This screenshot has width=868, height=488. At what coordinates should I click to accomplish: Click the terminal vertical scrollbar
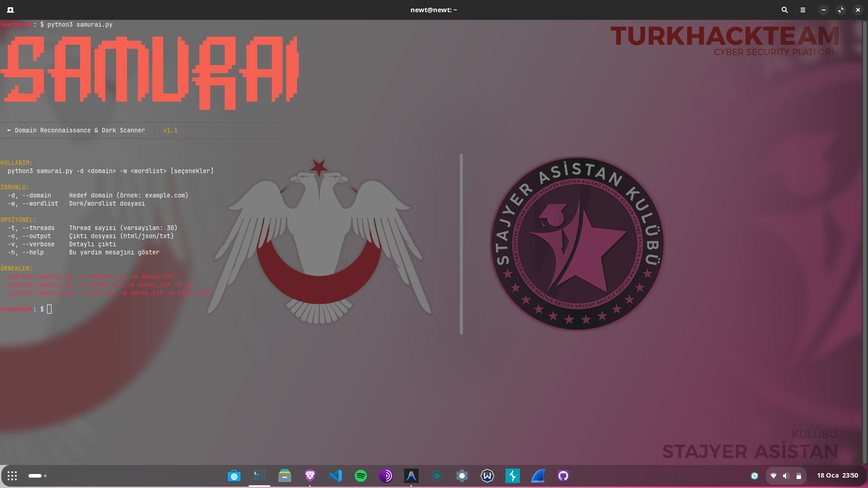pyautogui.click(x=864, y=242)
